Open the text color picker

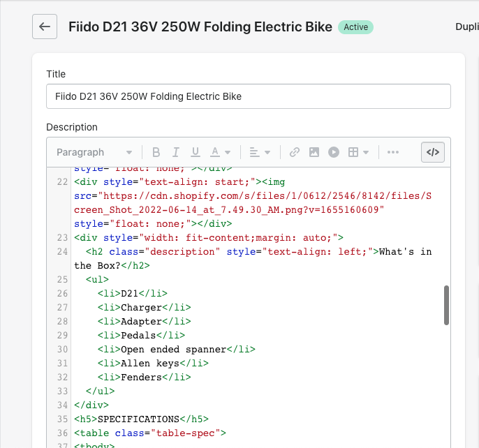click(220, 152)
